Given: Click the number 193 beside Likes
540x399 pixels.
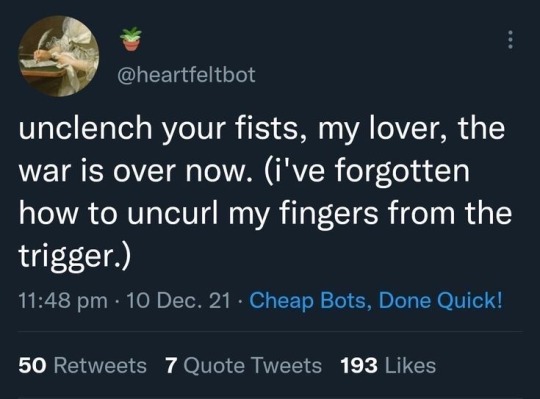Looking at the screenshot, I should click(359, 365).
